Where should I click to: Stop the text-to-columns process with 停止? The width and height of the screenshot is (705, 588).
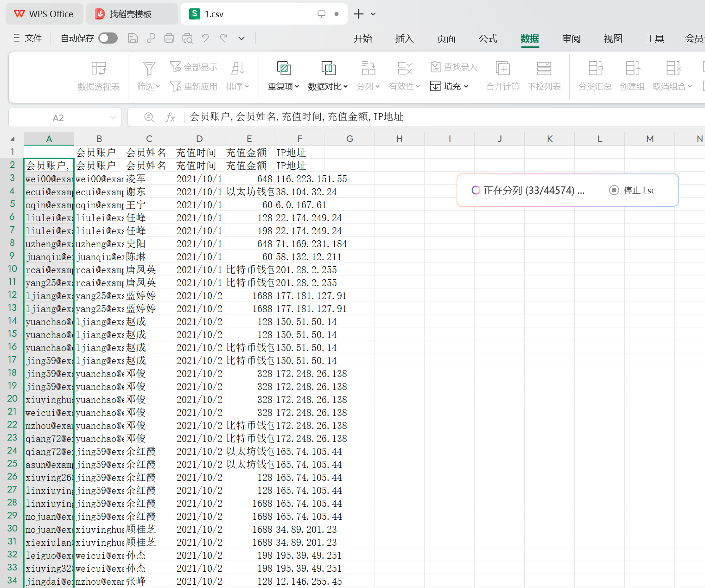coord(633,190)
